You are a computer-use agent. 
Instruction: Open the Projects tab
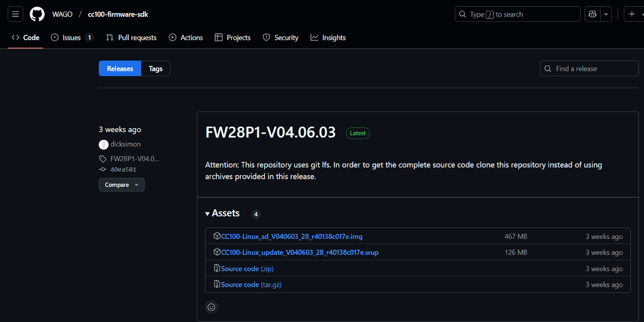(x=233, y=37)
